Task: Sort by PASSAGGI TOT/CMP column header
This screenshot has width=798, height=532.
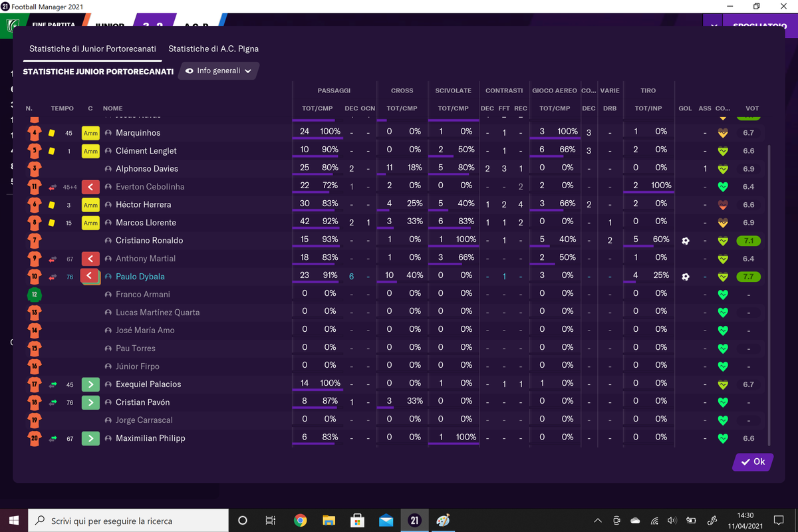Action: [317, 108]
